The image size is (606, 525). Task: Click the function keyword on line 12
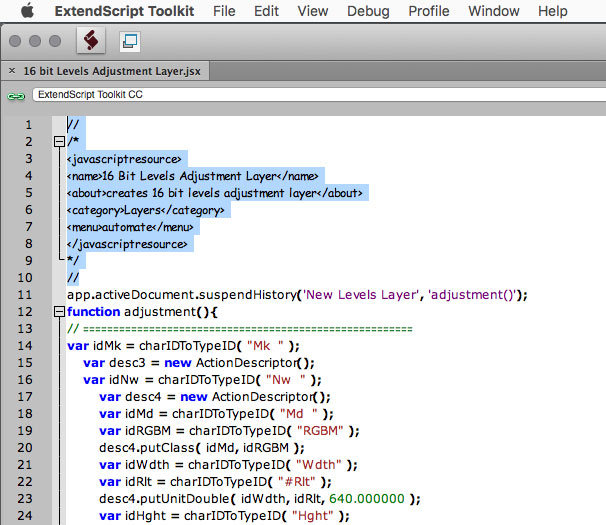[x=94, y=312]
